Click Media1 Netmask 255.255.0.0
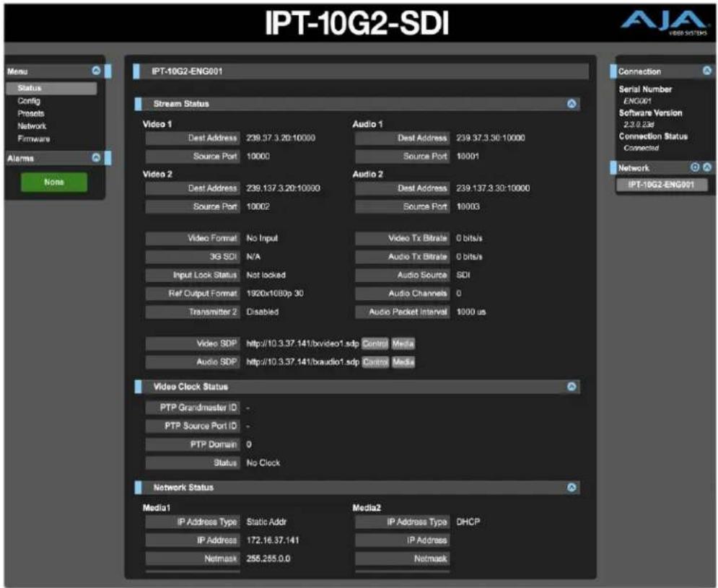The width and height of the screenshot is (718, 588). point(268,558)
